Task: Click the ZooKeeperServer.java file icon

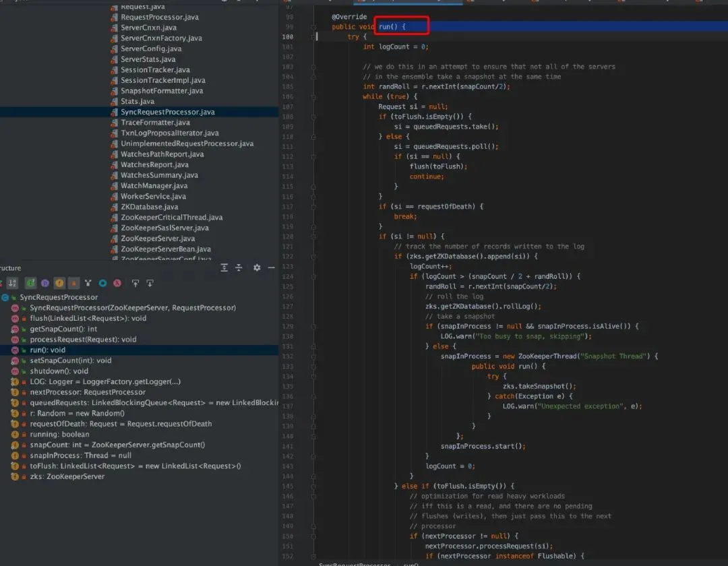Action: click(114, 239)
